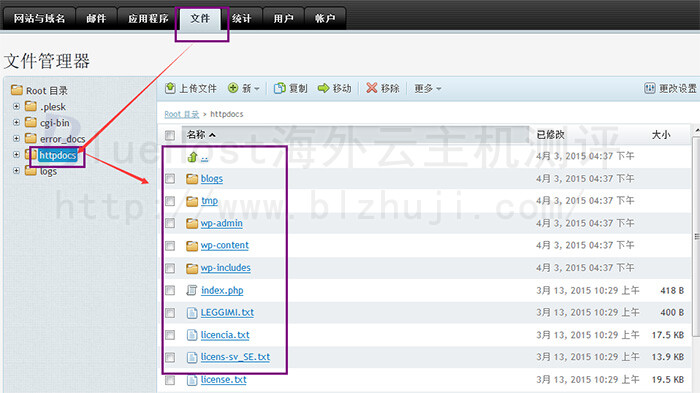Click the up-directory arrow icon
Screen dimensions: 700x393
(192, 157)
